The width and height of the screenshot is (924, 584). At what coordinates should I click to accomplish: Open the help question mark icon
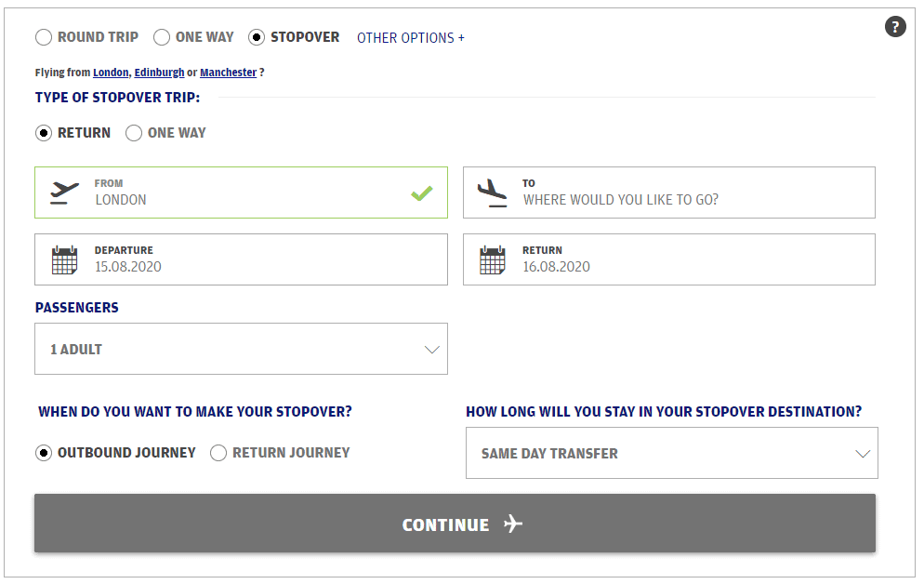(x=895, y=27)
